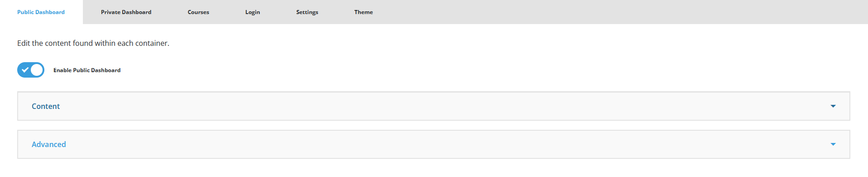The height and width of the screenshot is (177, 868).
Task: Click the empty gray tab bar beside Theme
Action: pyautogui.click(x=629, y=12)
